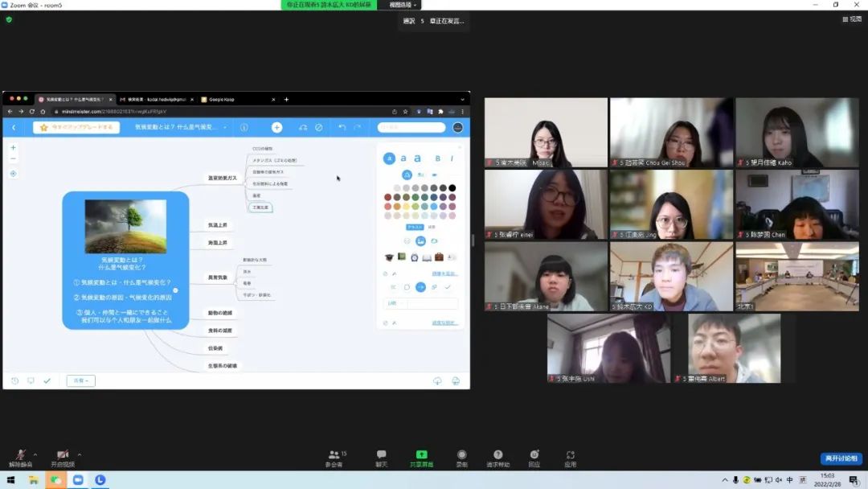The width and height of the screenshot is (868, 489).
Task: Start video in Zoom toolbar
Action: tap(62, 456)
